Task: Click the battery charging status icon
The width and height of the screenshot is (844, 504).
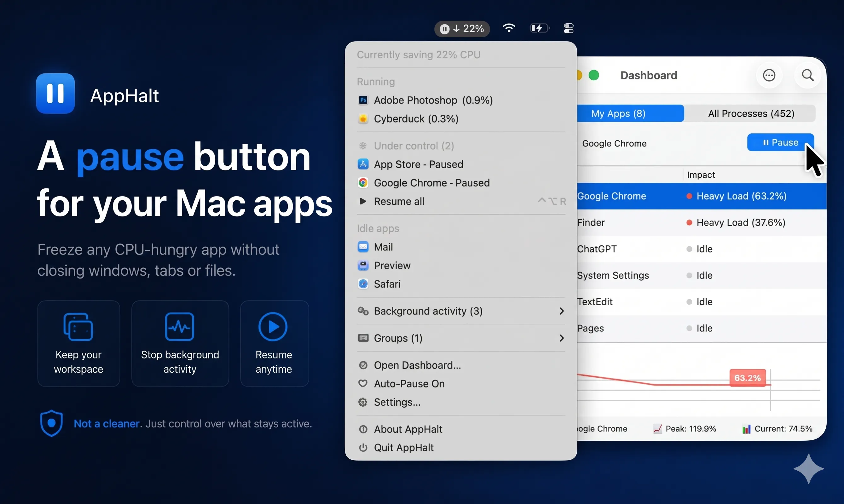Action: click(540, 28)
